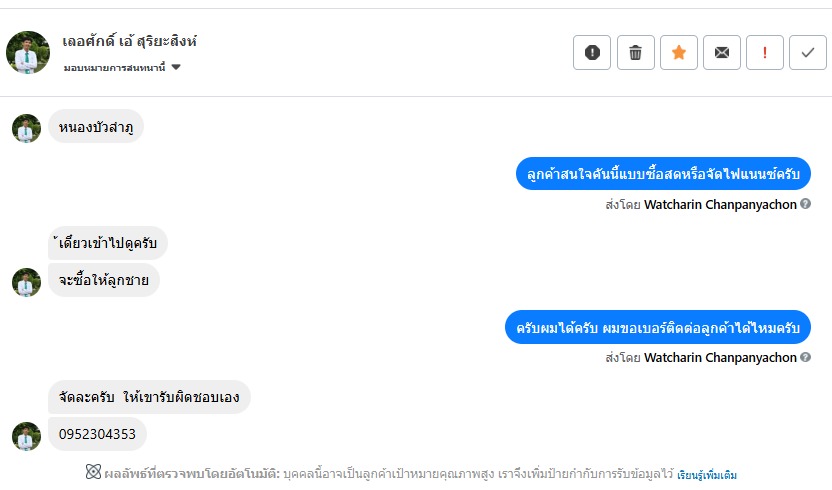Select the หนองบัวลำภู message bubble

96,127
